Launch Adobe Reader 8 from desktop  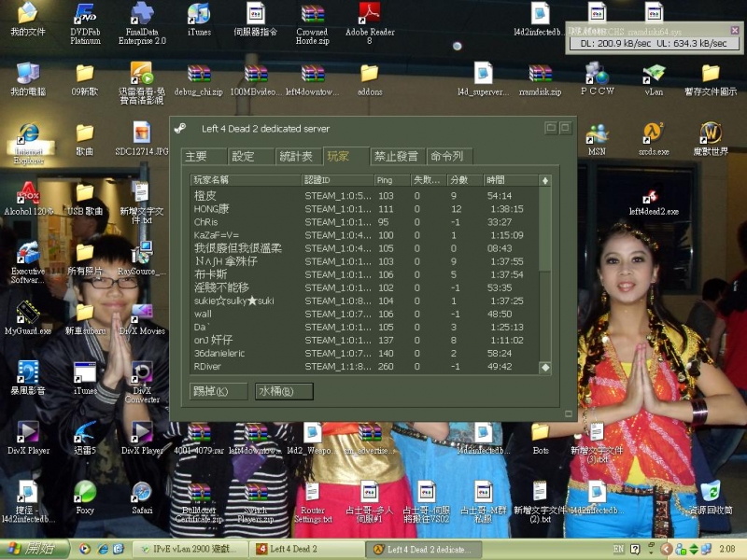tap(370, 15)
